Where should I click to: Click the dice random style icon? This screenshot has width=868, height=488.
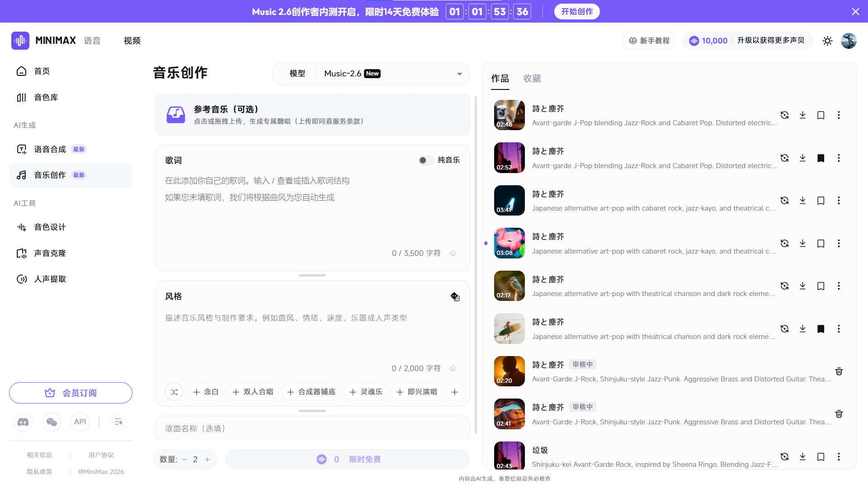455,297
